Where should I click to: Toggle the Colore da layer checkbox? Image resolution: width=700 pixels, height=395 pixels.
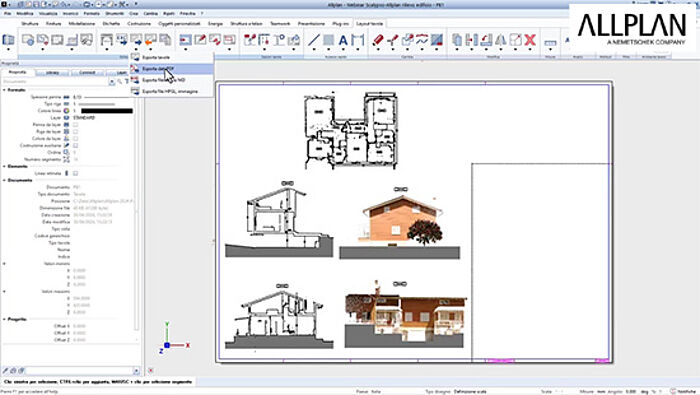click(x=75, y=138)
